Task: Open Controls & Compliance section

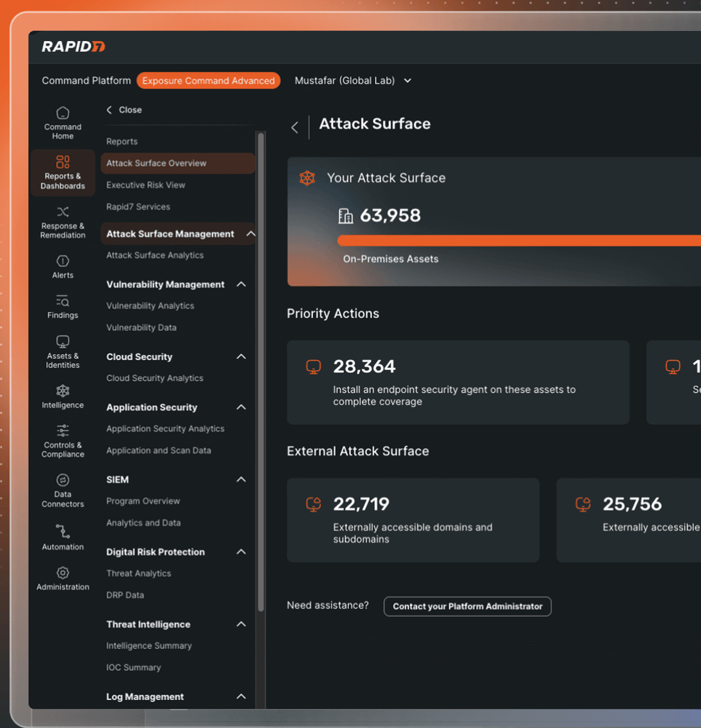Action: 63,441
